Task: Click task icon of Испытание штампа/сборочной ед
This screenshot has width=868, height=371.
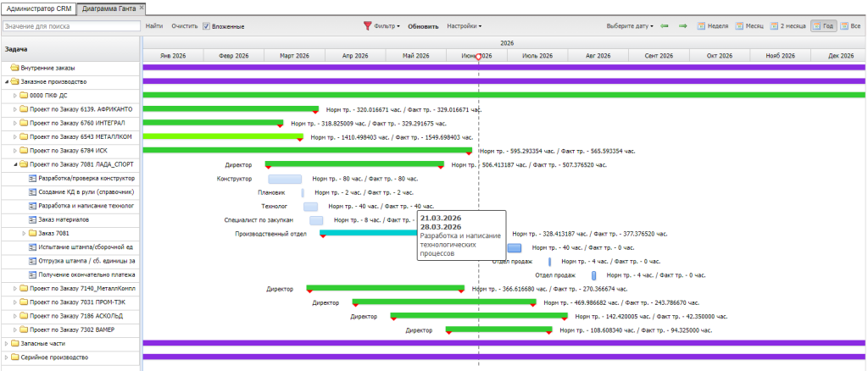Action: (x=32, y=247)
